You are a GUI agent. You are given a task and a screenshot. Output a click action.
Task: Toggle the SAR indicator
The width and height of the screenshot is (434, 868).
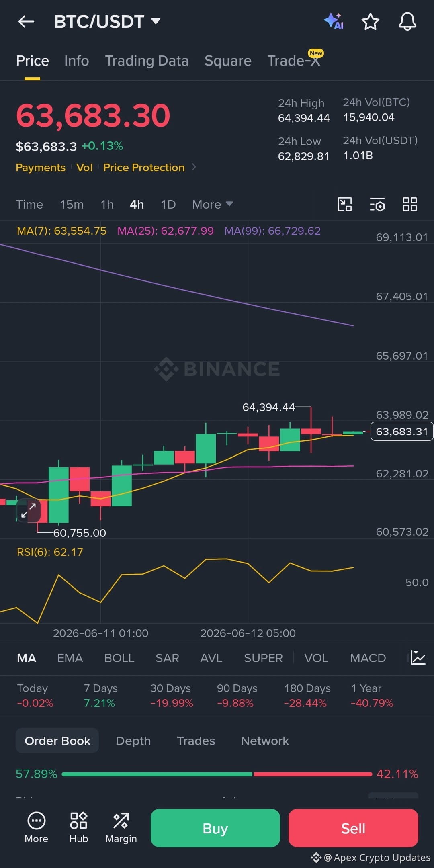167,658
